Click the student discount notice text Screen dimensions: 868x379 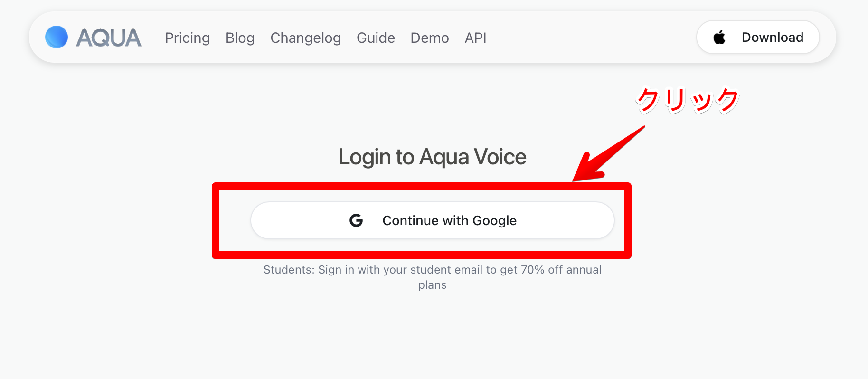tap(432, 270)
